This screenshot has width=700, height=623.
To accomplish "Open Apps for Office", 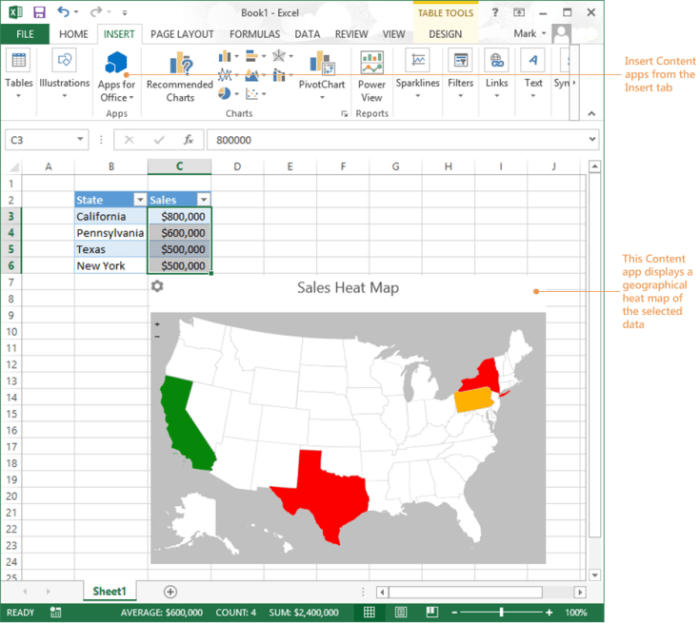I will 116,75.
